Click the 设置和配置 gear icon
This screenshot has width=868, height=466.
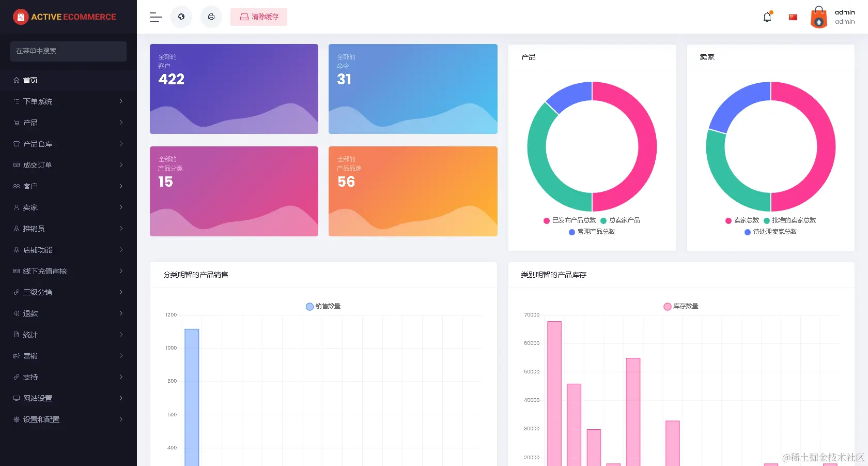click(17, 419)
